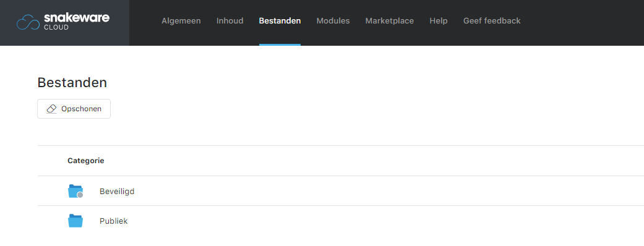Open the Modules menu item
644x246 pixels.
point(333,21)
